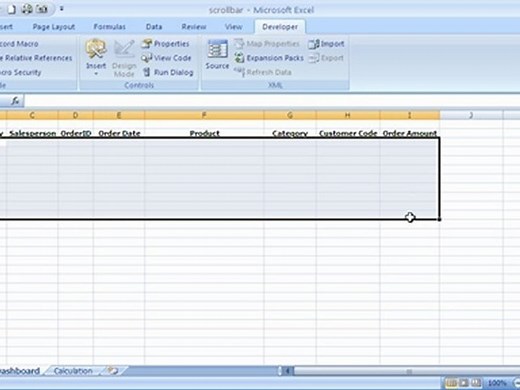Open Expansion Packs

click(269, 58)
